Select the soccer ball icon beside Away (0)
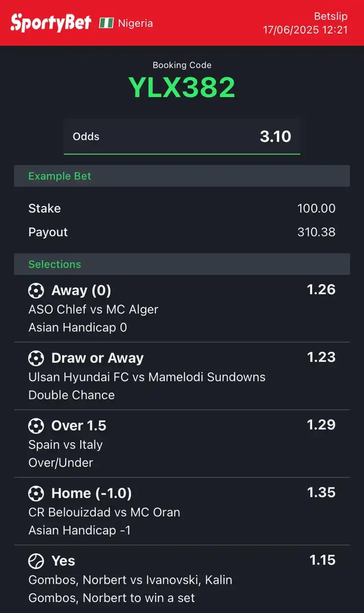This screenshot has height=613, width=364. click(x=36, y=291)
